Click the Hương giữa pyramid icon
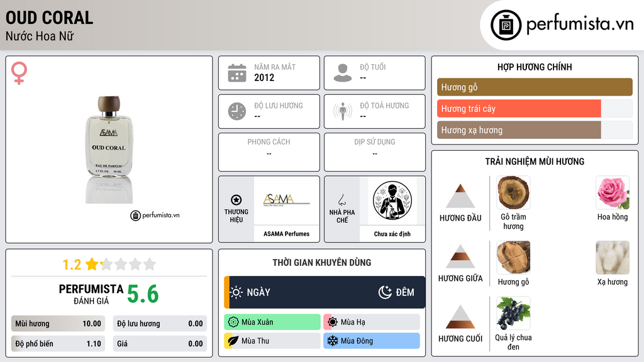 (460, 256)
